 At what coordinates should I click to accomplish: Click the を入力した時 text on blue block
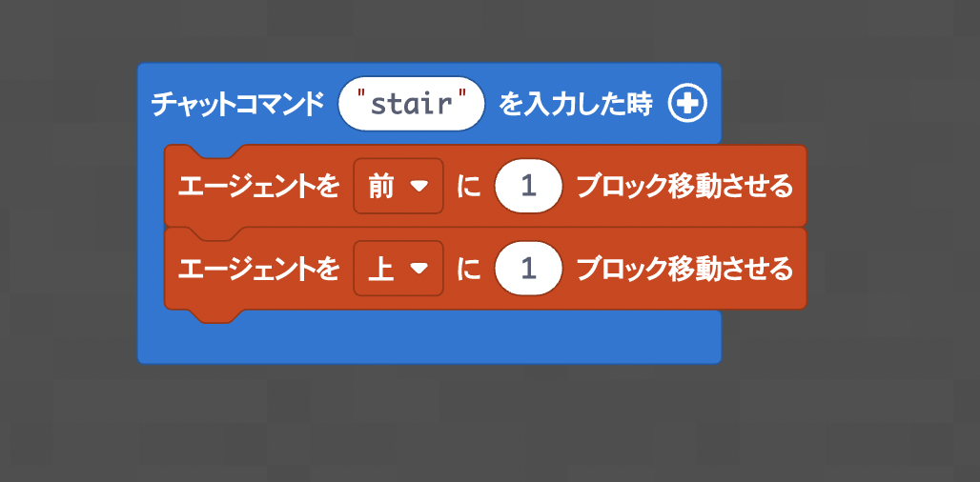click(575, 104)
